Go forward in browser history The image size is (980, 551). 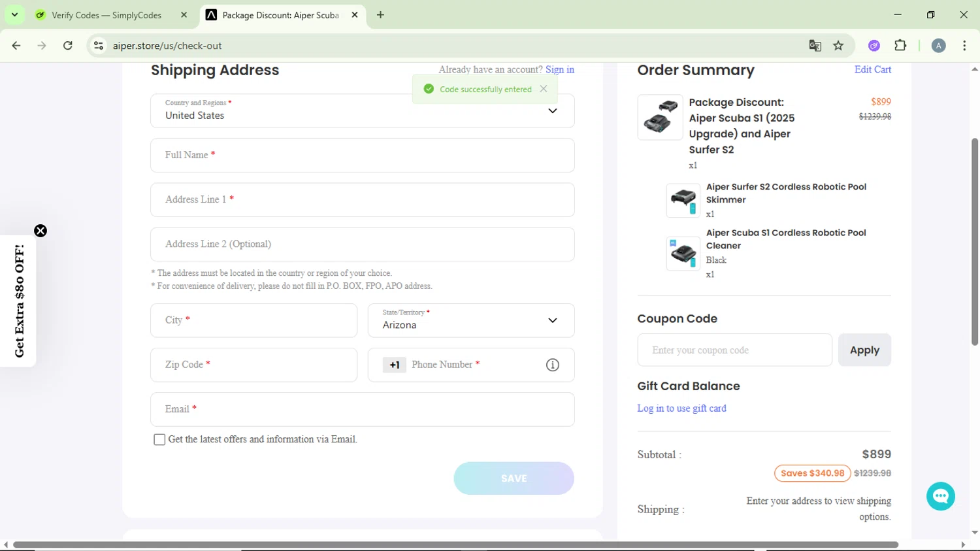(42, 46)
